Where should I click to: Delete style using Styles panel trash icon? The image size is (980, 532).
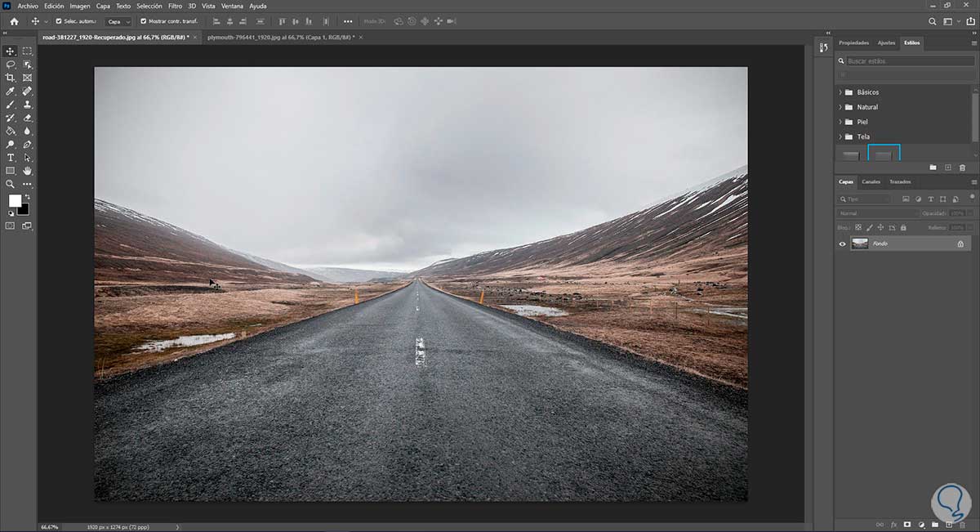coord(962,168)
